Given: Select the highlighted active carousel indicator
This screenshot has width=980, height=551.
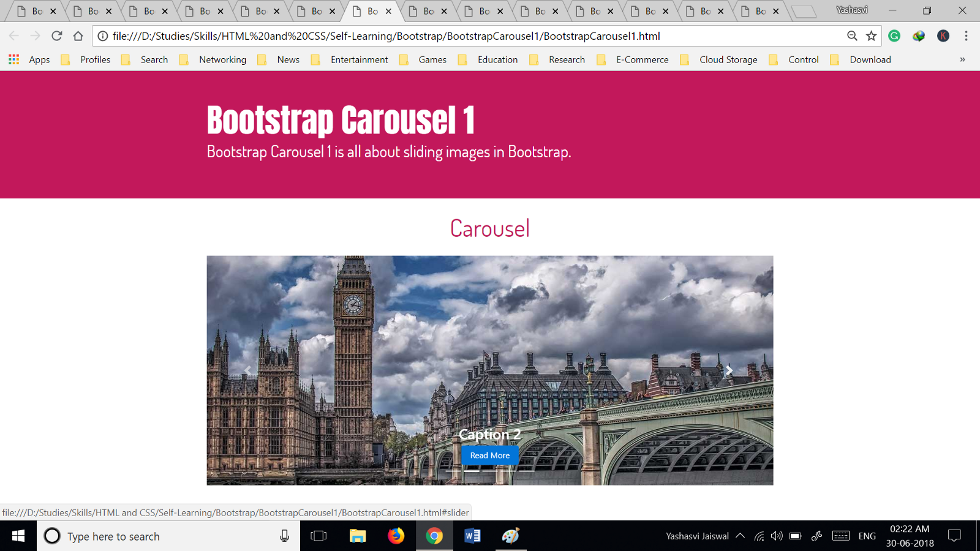Looking at the screenshot, I should (x=472, y=471).
